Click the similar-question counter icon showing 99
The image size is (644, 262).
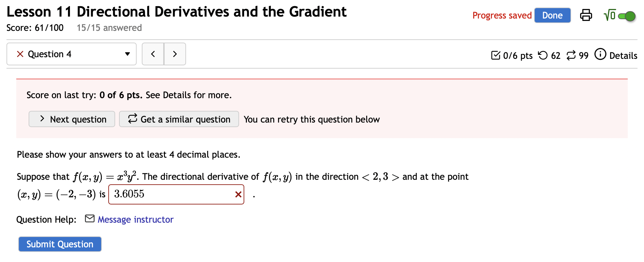click(571, 55)
